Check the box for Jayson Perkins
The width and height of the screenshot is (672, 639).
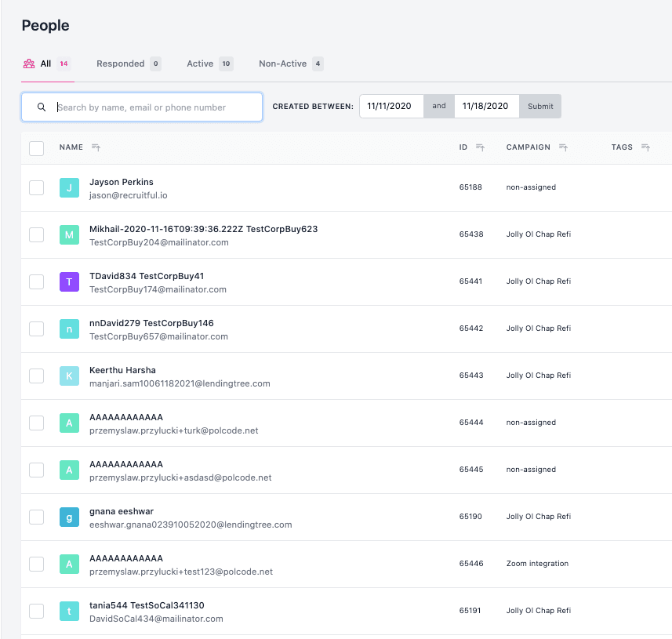click(36, 187)
